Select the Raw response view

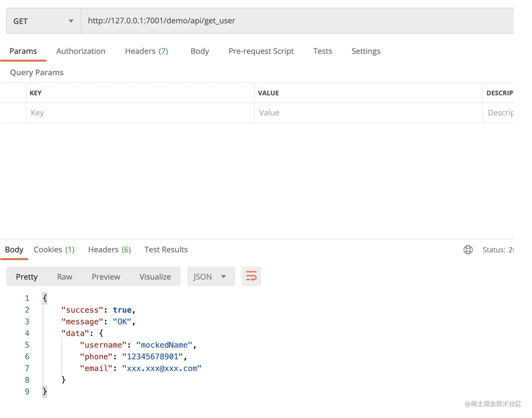tap(65, 277)
